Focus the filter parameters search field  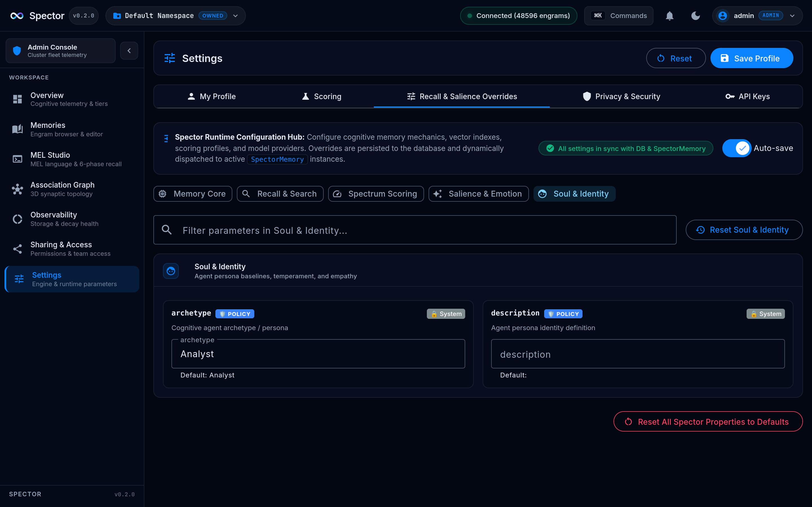[x=415, y=230]
